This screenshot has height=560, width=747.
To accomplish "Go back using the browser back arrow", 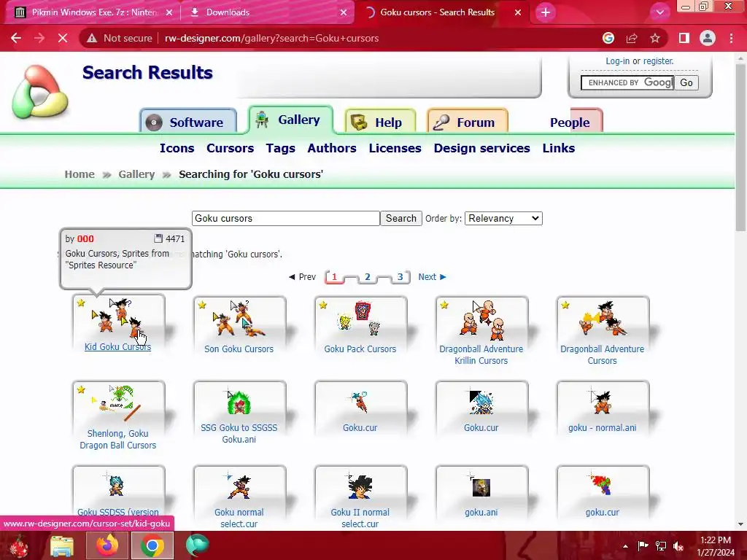I will pyautogui.click(x=16, y=38).
